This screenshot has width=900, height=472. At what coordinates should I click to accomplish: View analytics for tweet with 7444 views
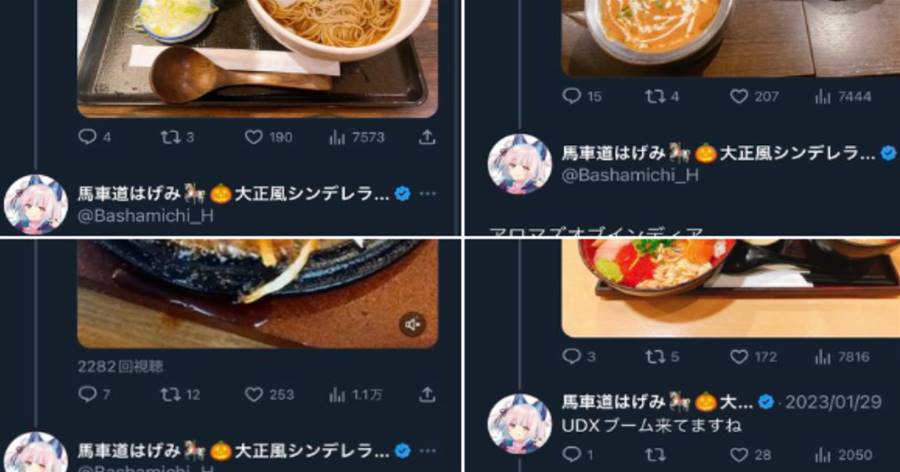(844, 96)
